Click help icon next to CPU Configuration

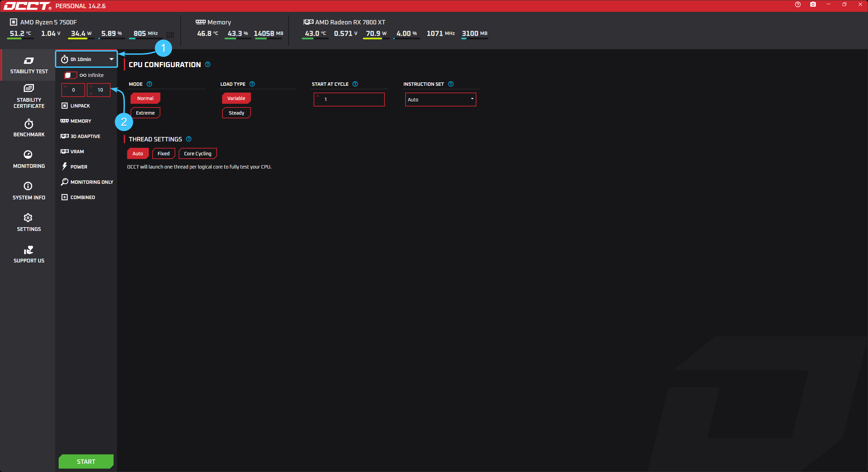click(208, 64)
